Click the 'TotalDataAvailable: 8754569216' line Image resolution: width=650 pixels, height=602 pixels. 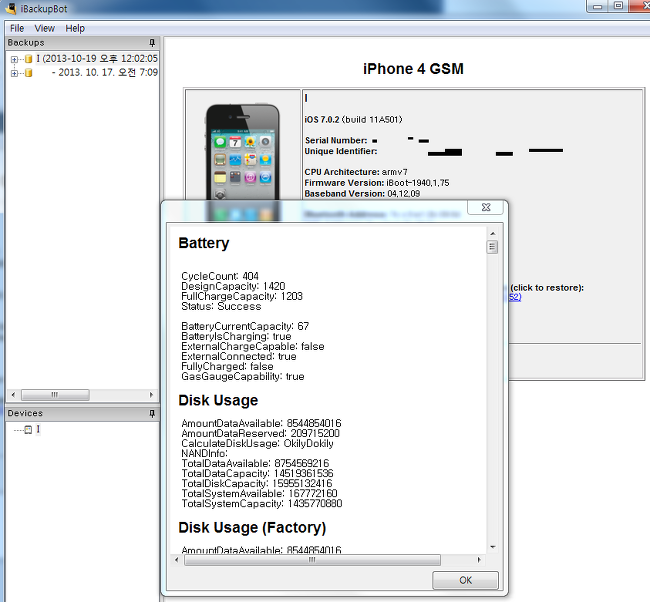point(255,463)
